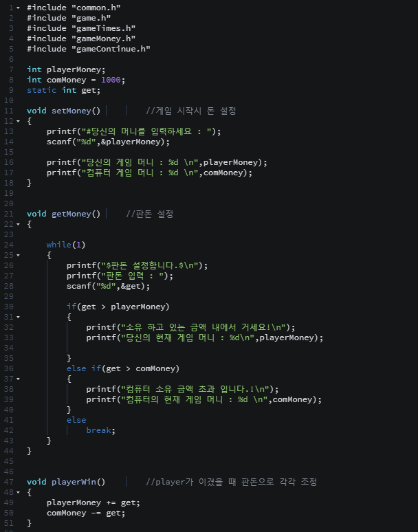Click playerMoney += get statement
This screenshot has width=418, height=532.
(x=93, y=502)
